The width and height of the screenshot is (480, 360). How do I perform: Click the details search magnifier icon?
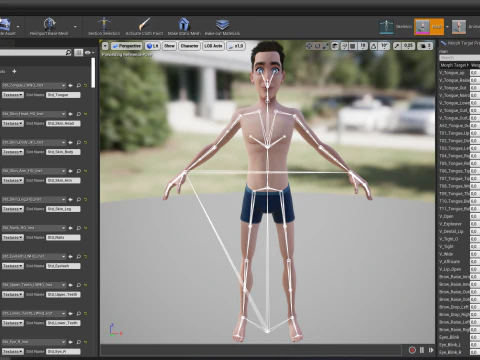pyautogui.click(x=68, y=53)
